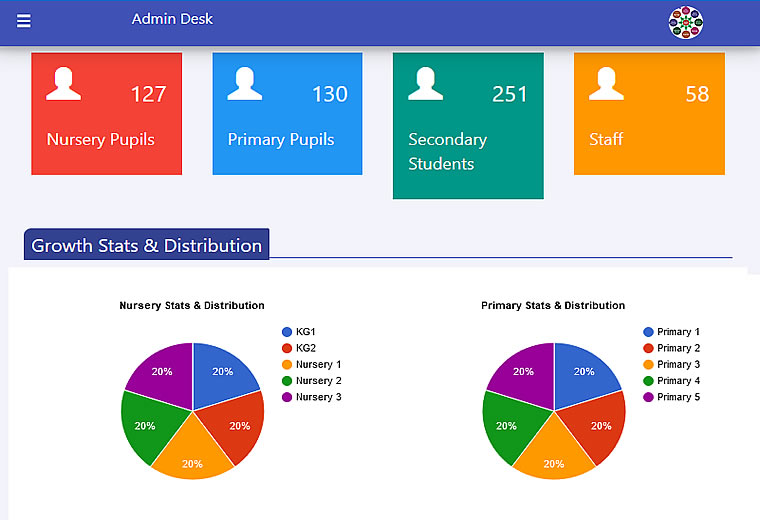
Task: Click the person icon on Staff card
Action: pos(606,85)
